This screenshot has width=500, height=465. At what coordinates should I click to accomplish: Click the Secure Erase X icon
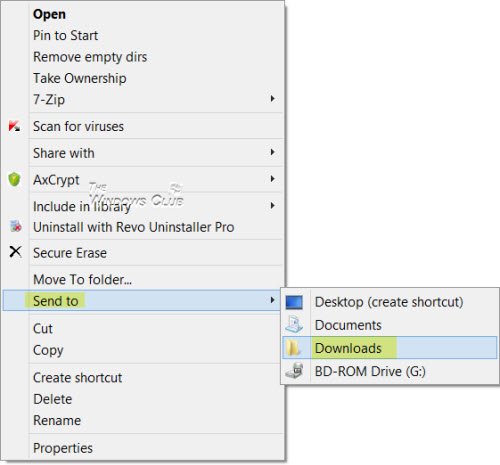[15, 252]
